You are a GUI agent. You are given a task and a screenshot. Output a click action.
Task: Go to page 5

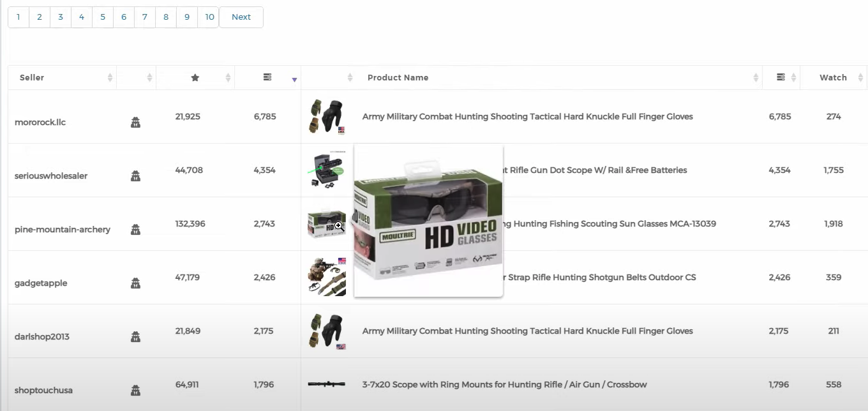coord(103,17)
